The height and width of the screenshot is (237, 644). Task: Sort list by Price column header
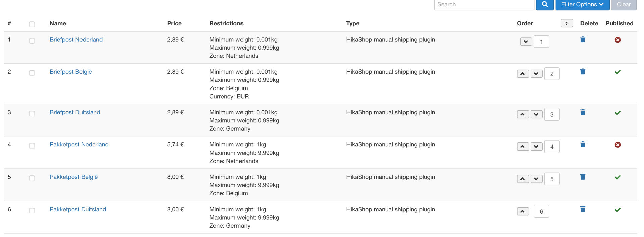coord(174,23)
